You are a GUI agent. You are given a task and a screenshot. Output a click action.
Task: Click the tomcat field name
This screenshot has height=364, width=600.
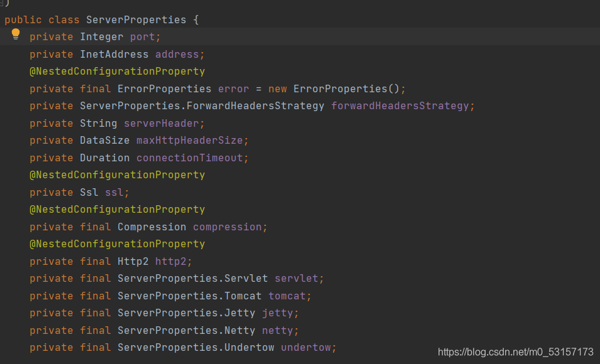pyautogui.click(x=286, y=296)
